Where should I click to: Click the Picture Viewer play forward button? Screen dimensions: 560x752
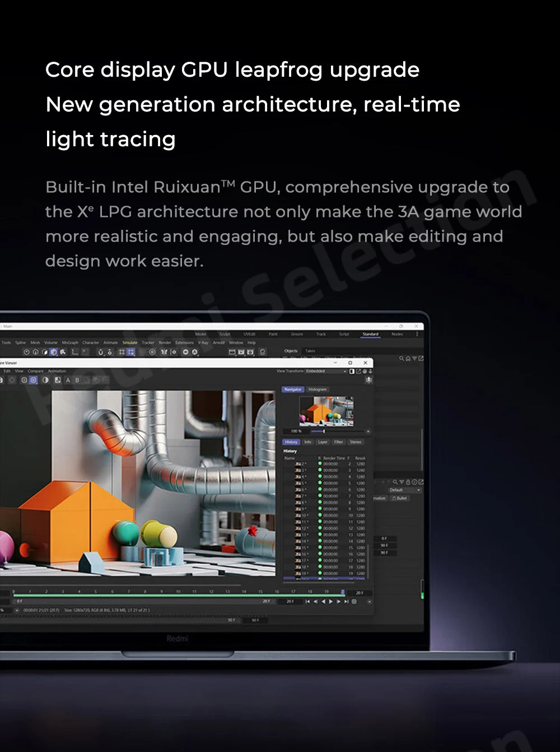coord(330,601)
